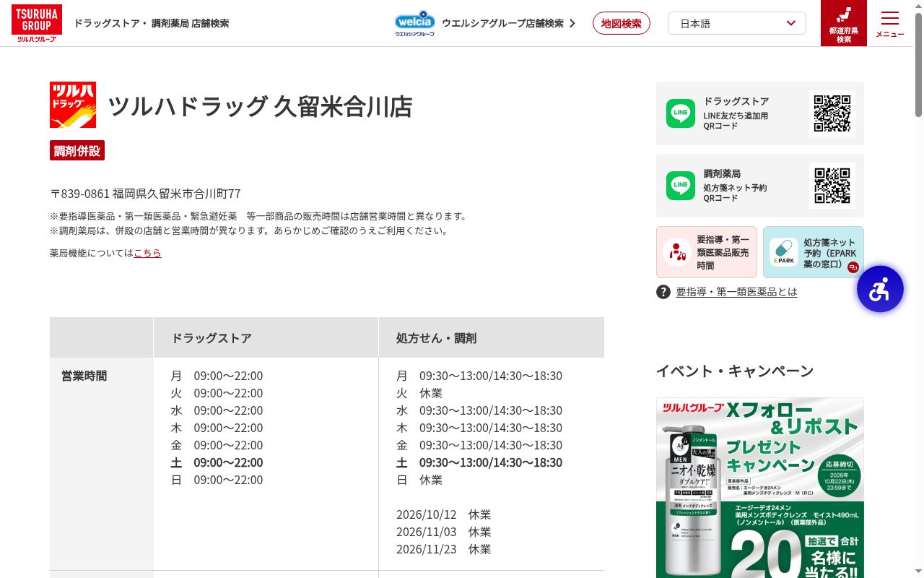
Task: Click the bold 土 09:00〜22:00 drugstore hours
Action: click(217, 462)
